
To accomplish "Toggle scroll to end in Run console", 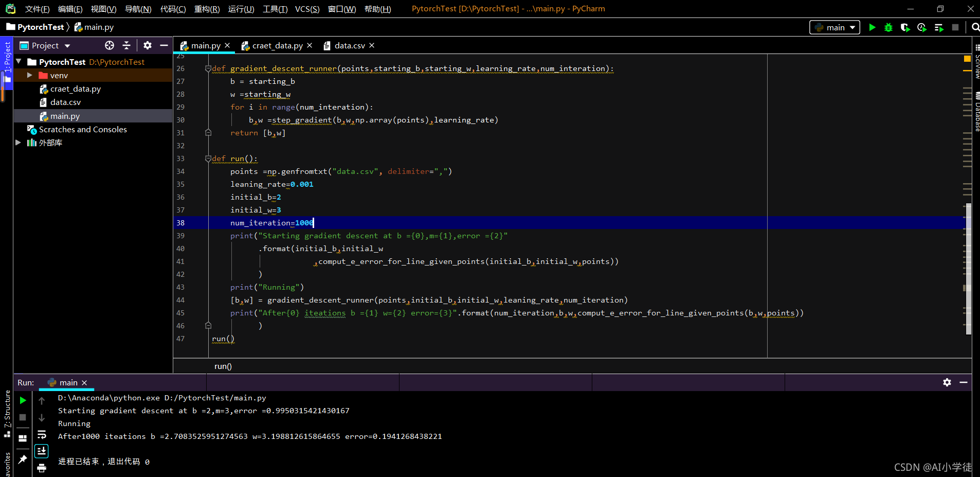I will tap(42, 451).
